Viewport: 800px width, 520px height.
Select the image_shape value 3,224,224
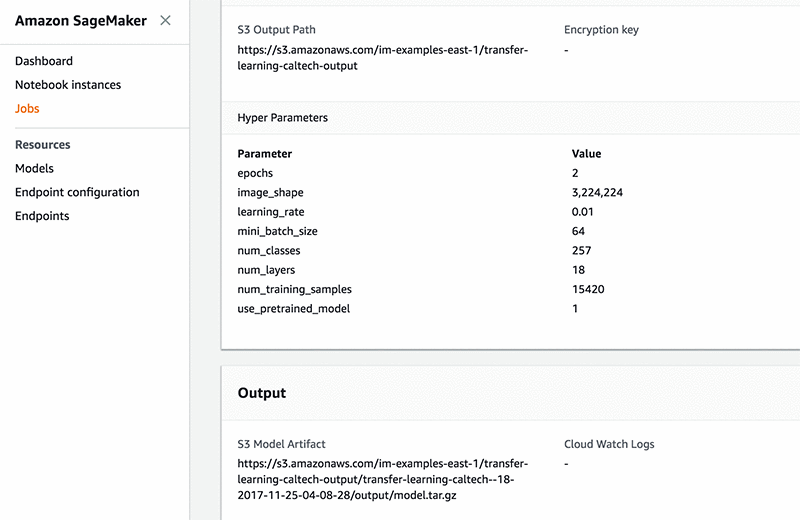pyautogui.click(x=596, y=193)
